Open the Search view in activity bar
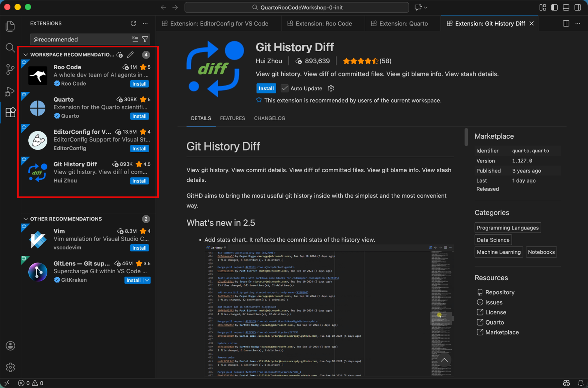This screenshot has width=588, height=388. 10,48
